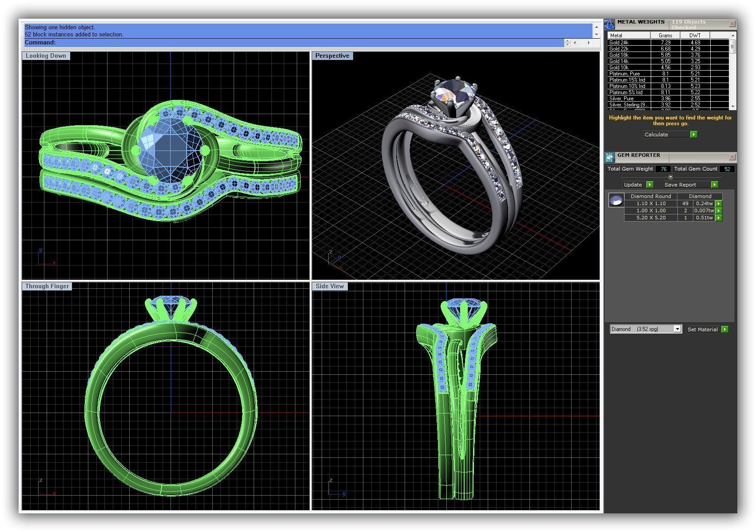Click the 0.51tw weight cell
Screen dimensions: 756x532
coord(704,218)
